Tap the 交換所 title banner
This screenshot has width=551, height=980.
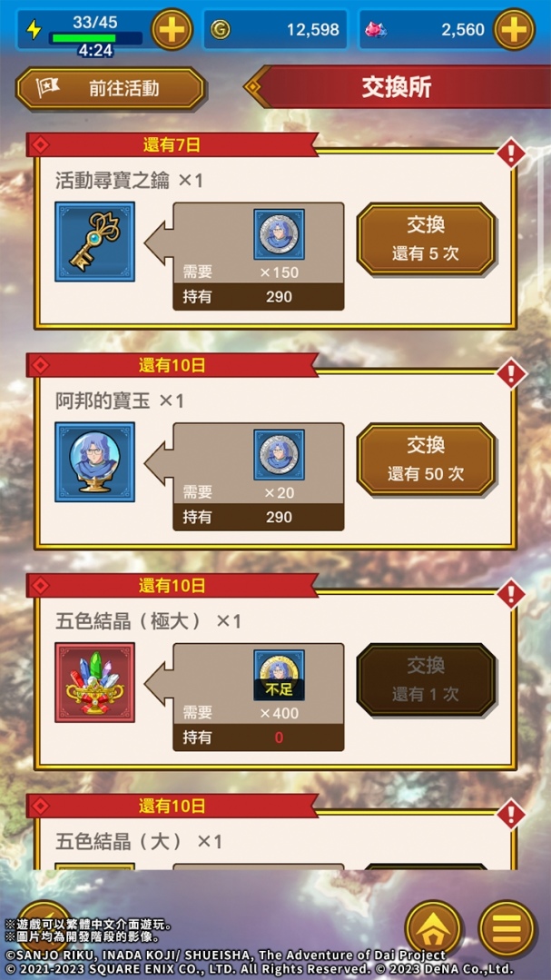click(398, 87)
